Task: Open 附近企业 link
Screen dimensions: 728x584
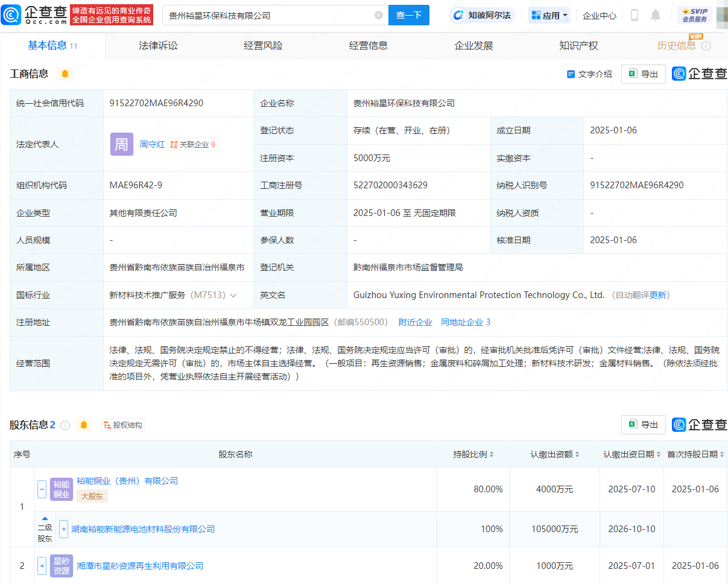Action: coord(416,322)
